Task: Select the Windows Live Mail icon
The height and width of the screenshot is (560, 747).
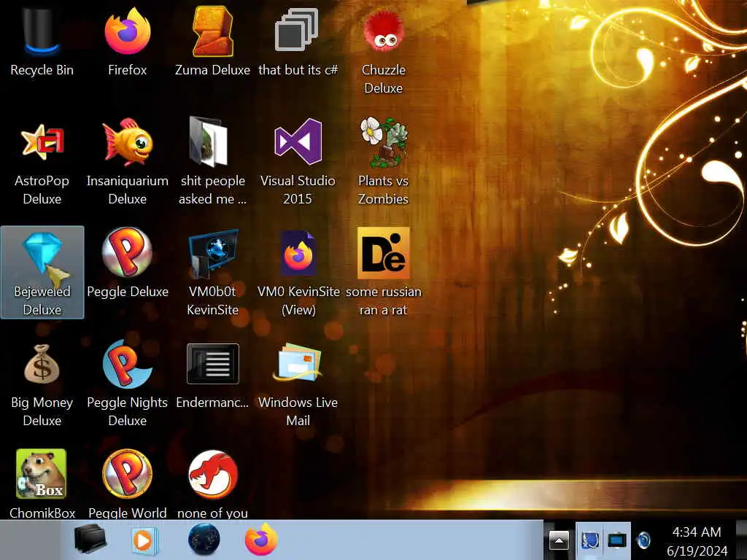Action: tap(298, 363)
